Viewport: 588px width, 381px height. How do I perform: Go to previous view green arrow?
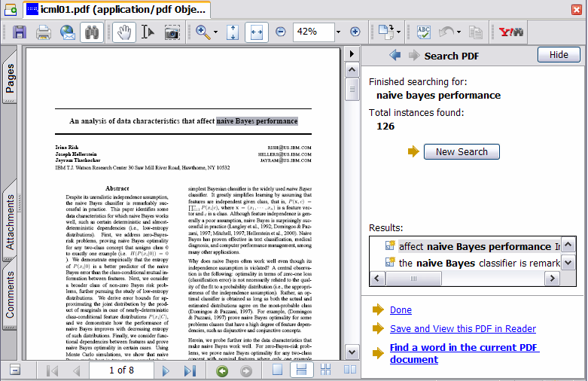[x=222, y=371]
